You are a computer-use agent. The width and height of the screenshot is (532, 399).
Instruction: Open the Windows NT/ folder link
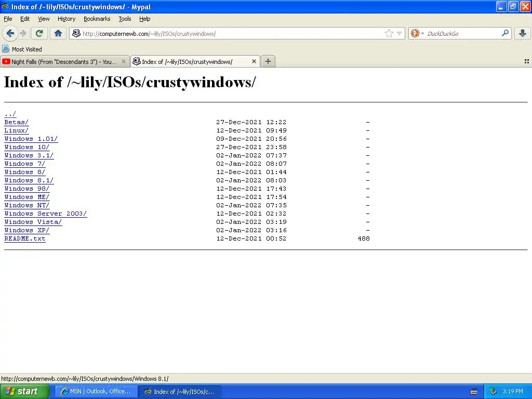point(27,205)
